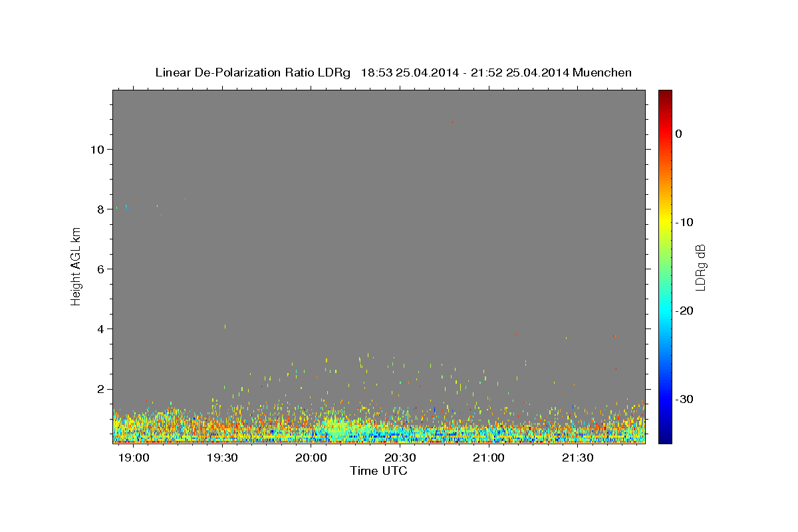The height and width of the screenshot is (532, 798).
Task: Click the colorbar value 0
Action: pos(679,134)
